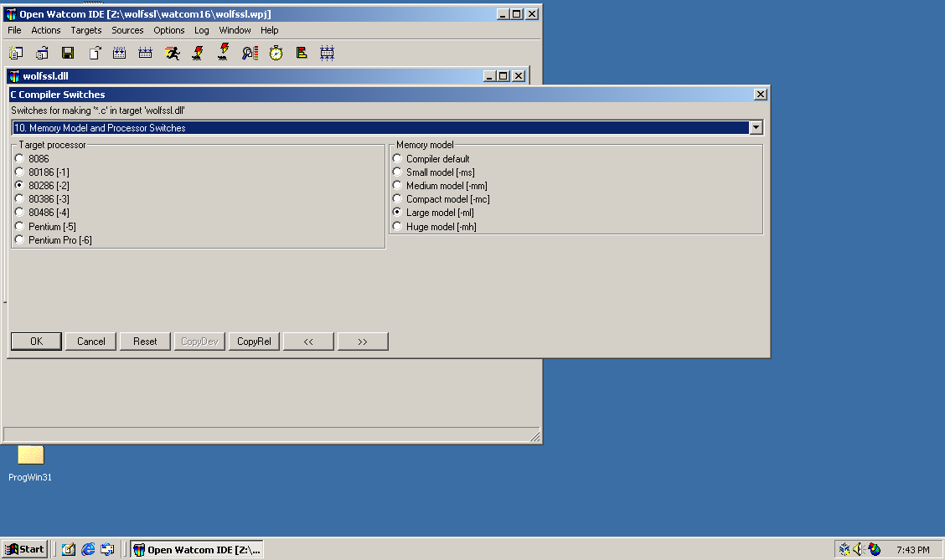Click the Show Desktop quick launch icon
This screenshot has width=945, height=560.
[69, 549]
